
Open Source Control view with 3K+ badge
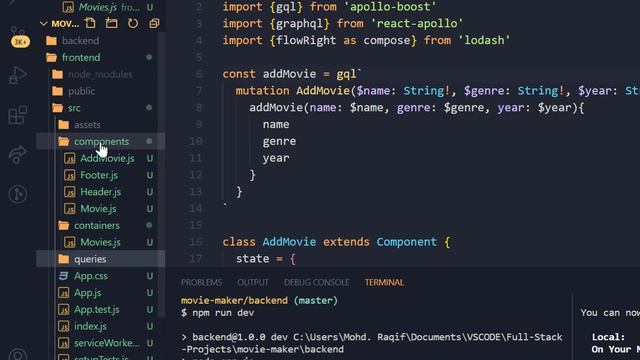click(x=18, y=37)
